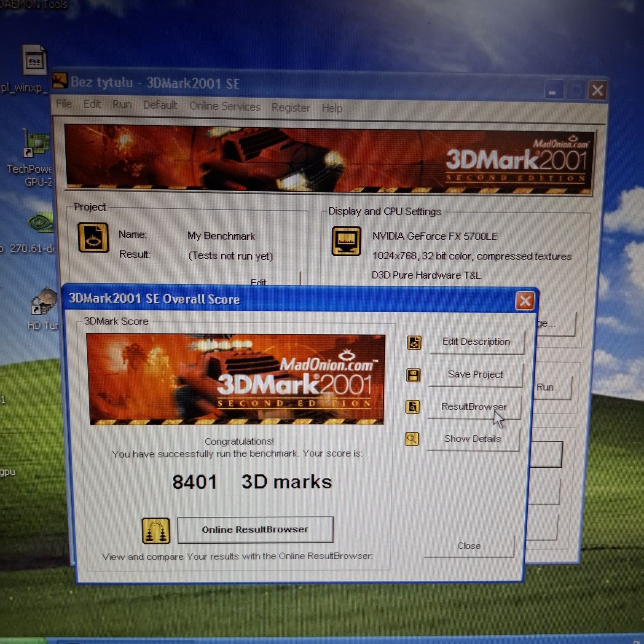This screenshot has height=644, width=644.
Task: Open the Run menu
Action: 122,104
